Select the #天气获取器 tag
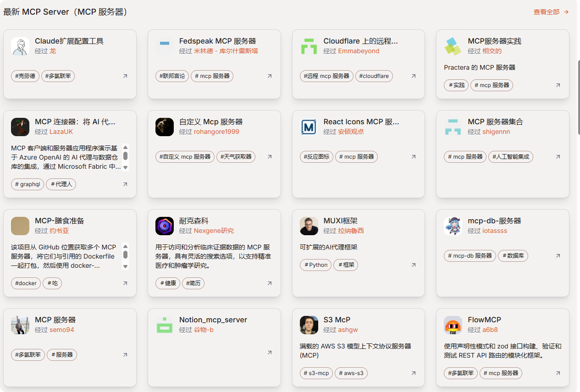The image size is (580, 392). tap(236, 157)
